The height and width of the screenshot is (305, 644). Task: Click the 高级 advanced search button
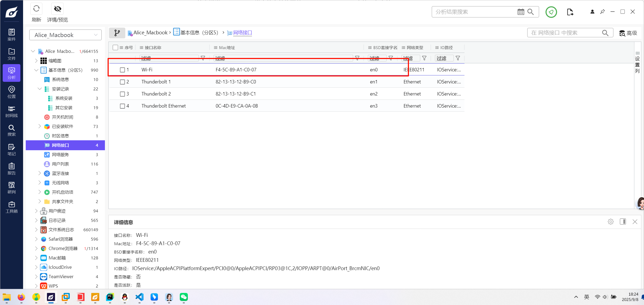coord(628,33)
